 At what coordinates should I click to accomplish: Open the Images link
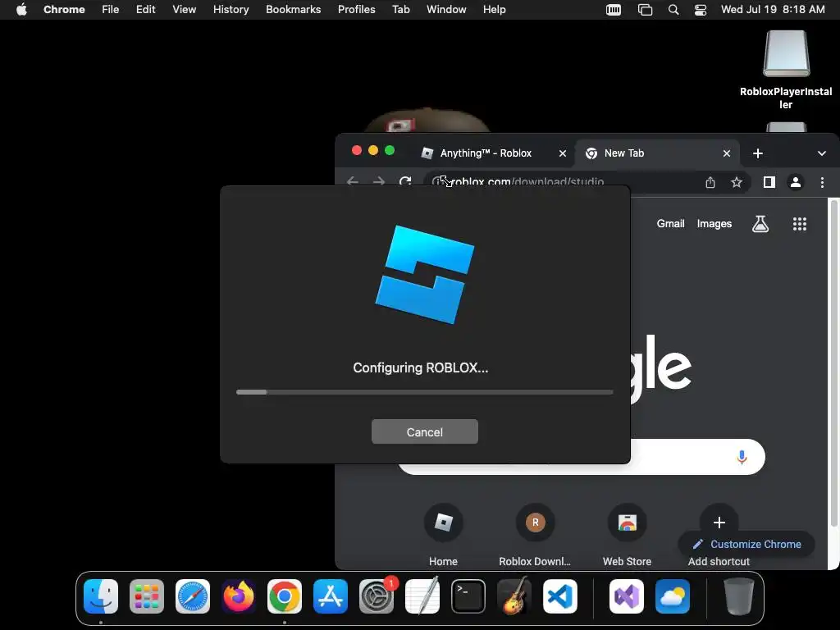point(714,224)
